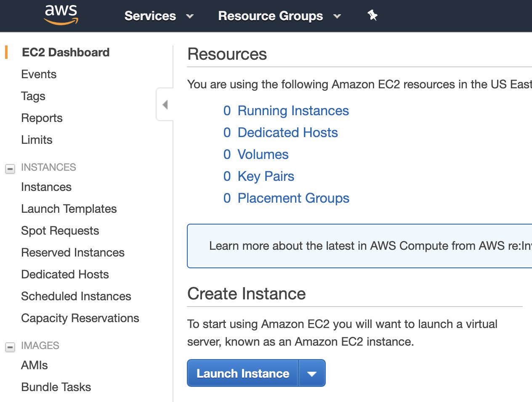Viewport: 532px width, 402px height.
Task: Select EC2 Dashboard in the sidebar
Action: pos(66,52)
